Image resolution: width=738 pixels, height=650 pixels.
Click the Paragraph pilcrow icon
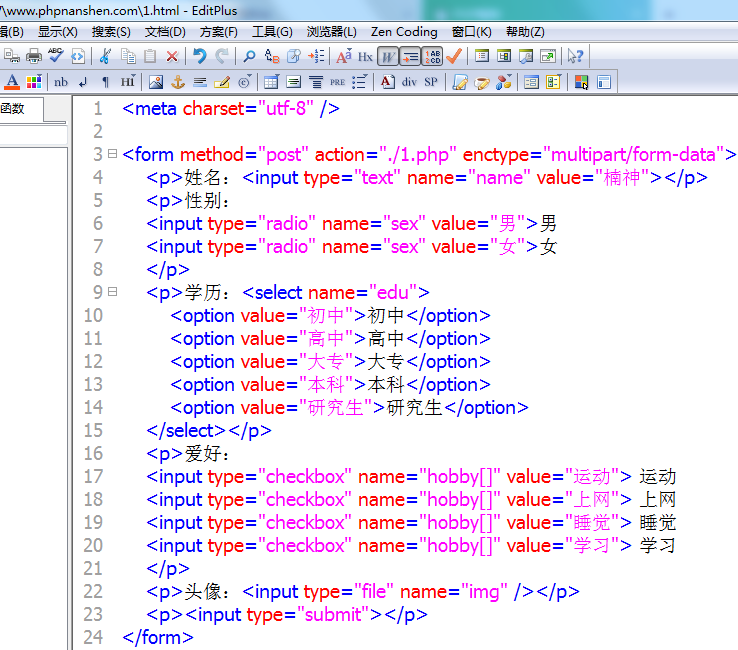pyautogui.click(x=105, y=82)
